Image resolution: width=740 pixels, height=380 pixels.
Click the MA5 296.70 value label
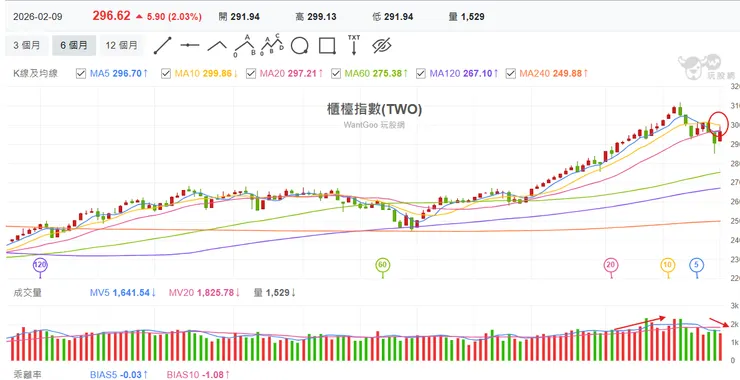pyautogui.click(x=119, y=74)
